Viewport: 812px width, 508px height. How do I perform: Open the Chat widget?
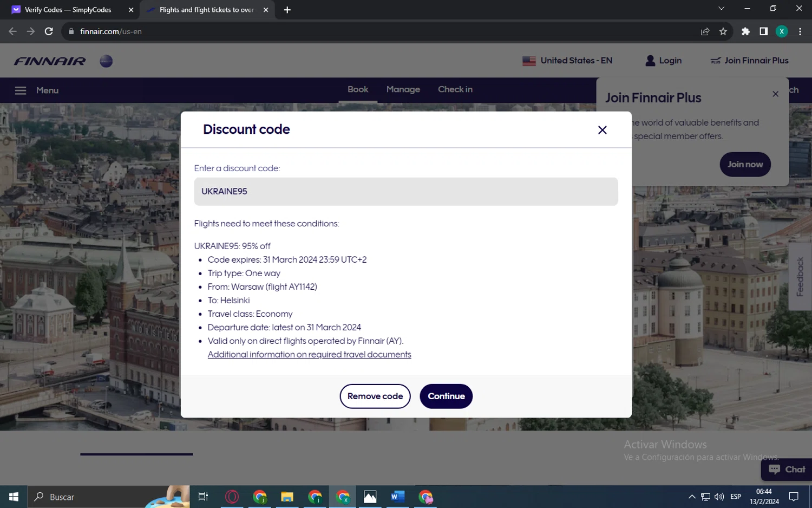tap(787, 470)
